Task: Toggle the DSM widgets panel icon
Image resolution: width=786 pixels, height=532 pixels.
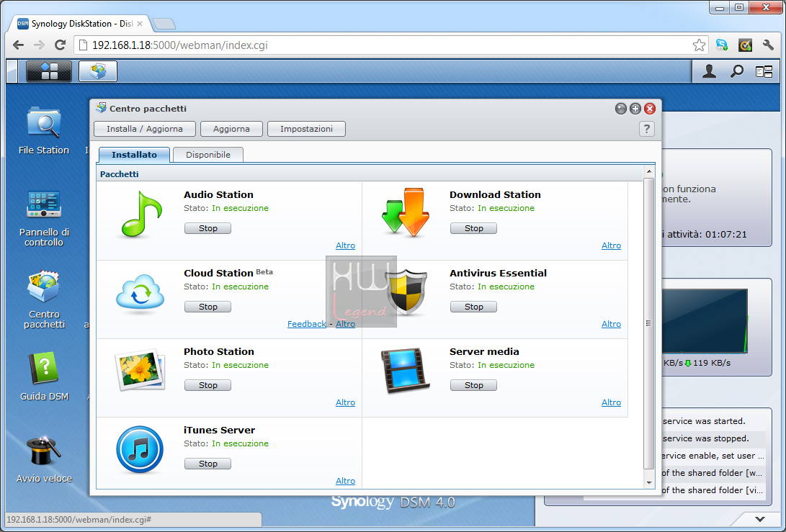Action: point(764,72)
